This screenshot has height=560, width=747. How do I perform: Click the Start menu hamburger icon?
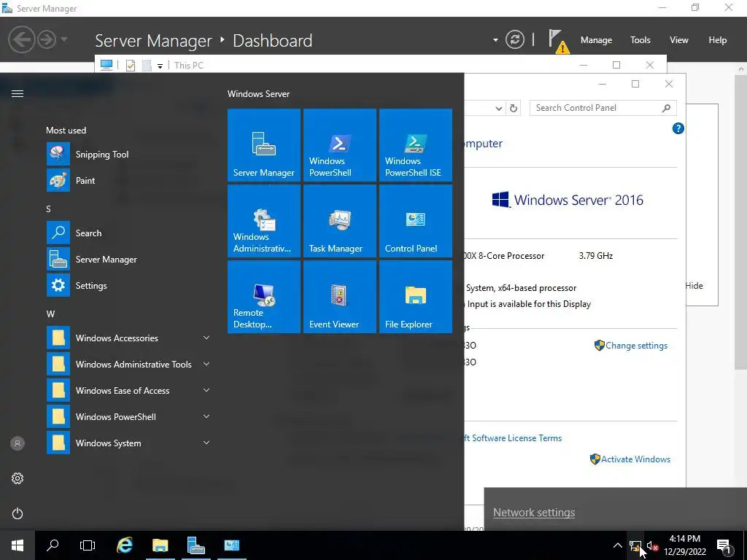click(18, 94)
